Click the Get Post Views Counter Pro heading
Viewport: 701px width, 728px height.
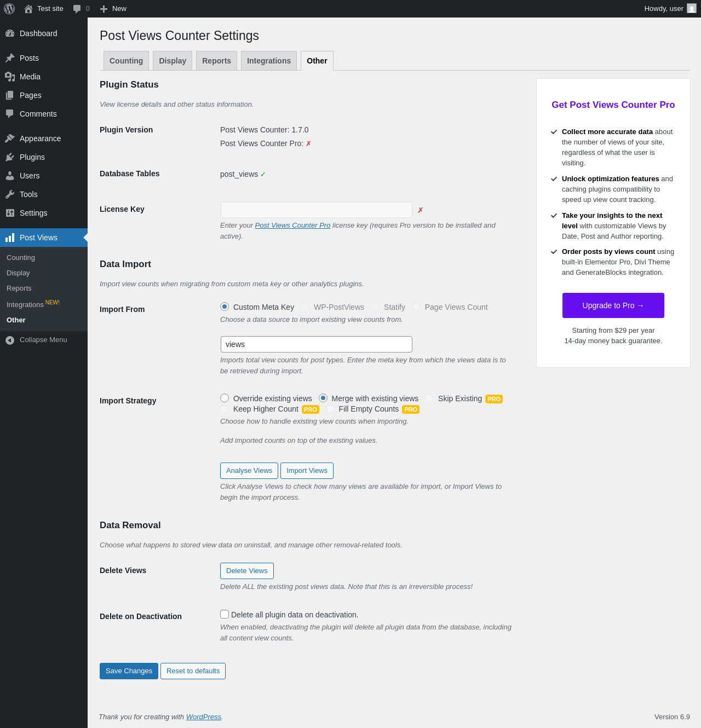tap(613, 105)
